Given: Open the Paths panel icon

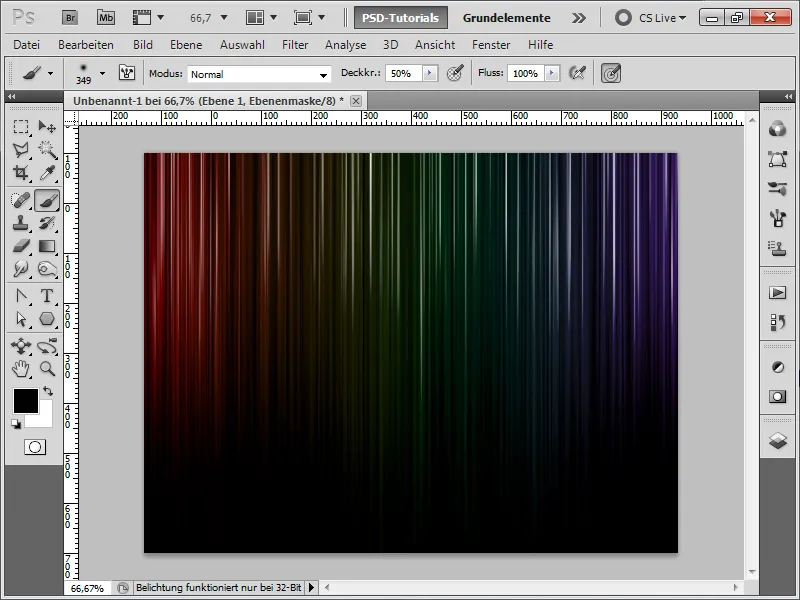Looking at the screenshot, I should (x=777, y=159).
